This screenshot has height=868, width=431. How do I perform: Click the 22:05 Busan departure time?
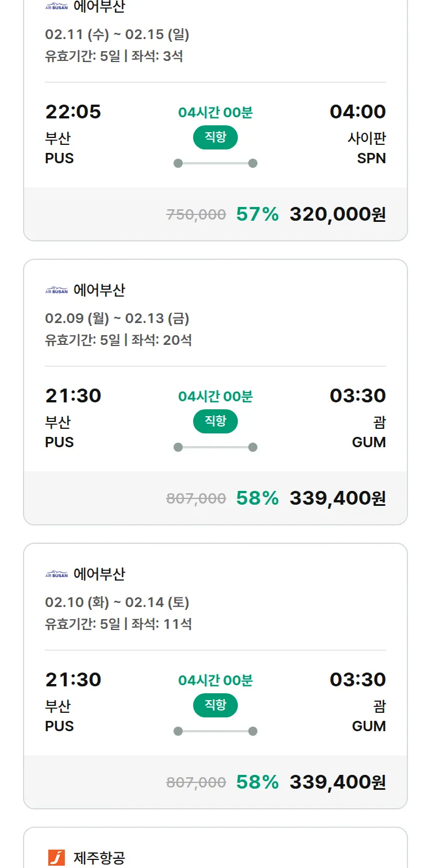tap(73, 112)
